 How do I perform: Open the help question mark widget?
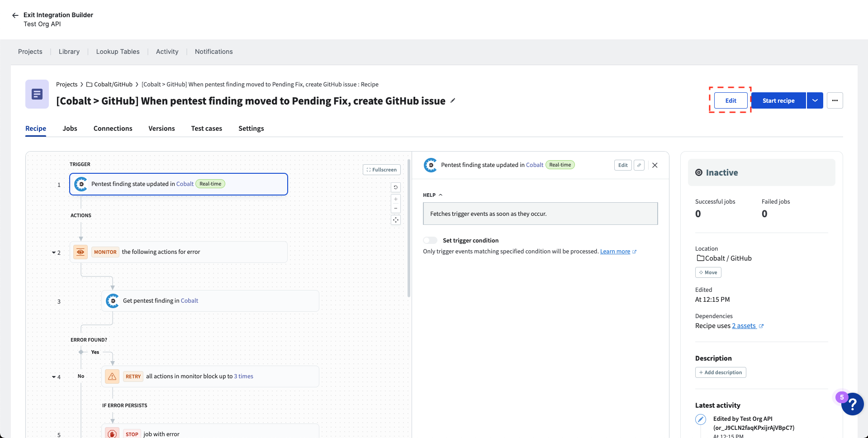click(x=853, y=404)
